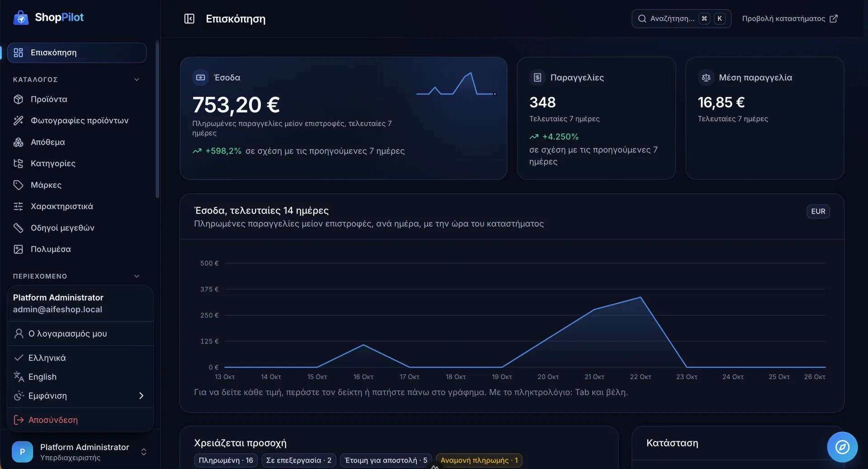The image size is (868, 469).
Task: Click the ShopPilot logo icon
Action: tap(21, 18)
